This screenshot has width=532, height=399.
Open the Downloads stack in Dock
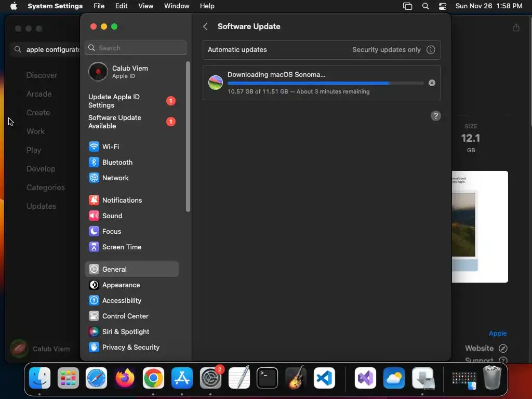[x=422, y=378]
